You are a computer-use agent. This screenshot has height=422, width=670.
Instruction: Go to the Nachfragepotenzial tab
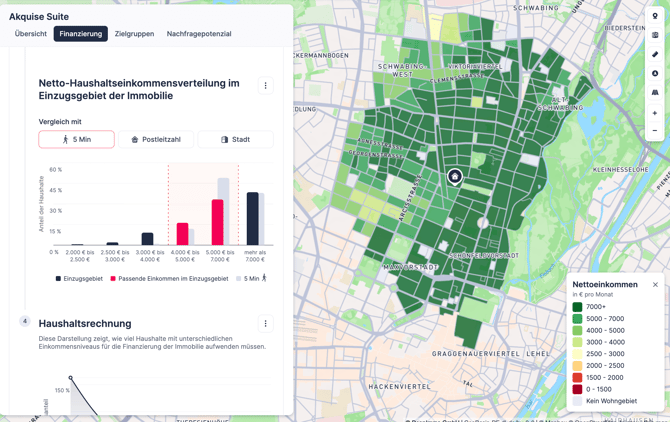click(199, 34)
